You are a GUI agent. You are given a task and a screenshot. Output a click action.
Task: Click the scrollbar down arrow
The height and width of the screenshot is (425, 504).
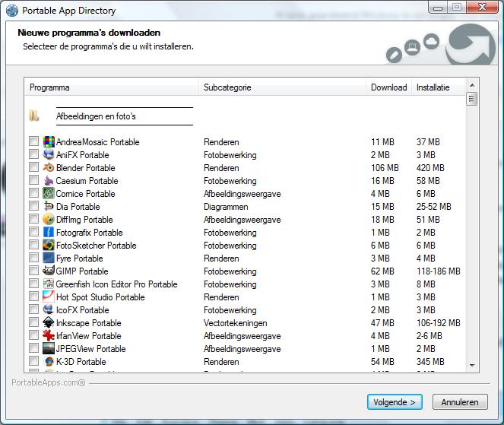click(472, 365)
